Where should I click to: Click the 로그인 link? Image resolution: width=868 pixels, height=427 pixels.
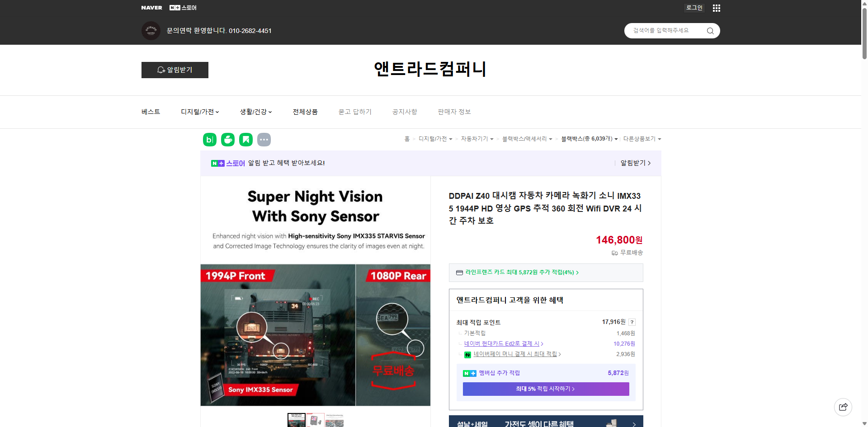pyautogui.click(x=694, y=8)
